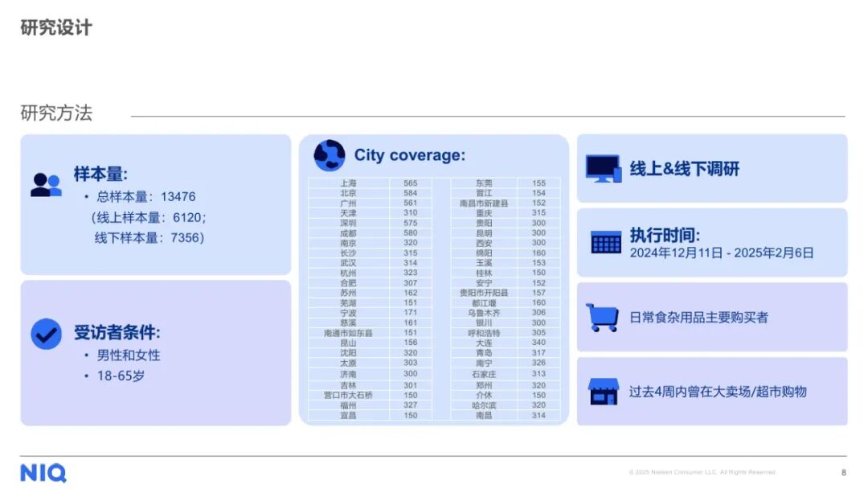
Task: Click the value 584 in the table
Action: [410, 193]
